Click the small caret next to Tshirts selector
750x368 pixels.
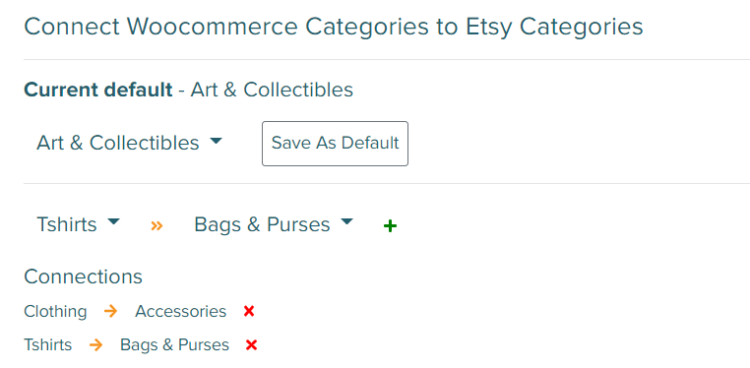click(x=113, y=222)
